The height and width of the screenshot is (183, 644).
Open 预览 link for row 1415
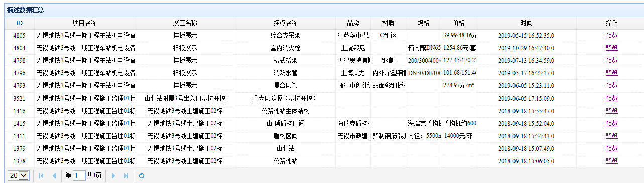pos(611,124)
